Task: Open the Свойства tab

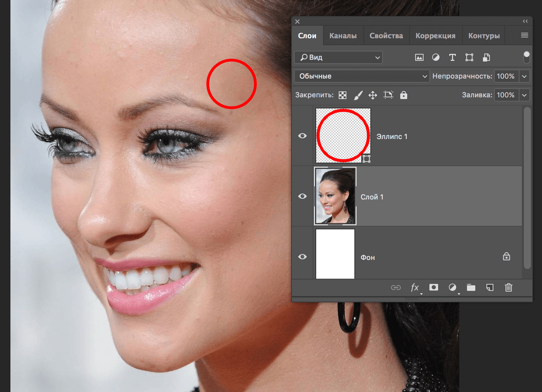Action: coord(386,36)
